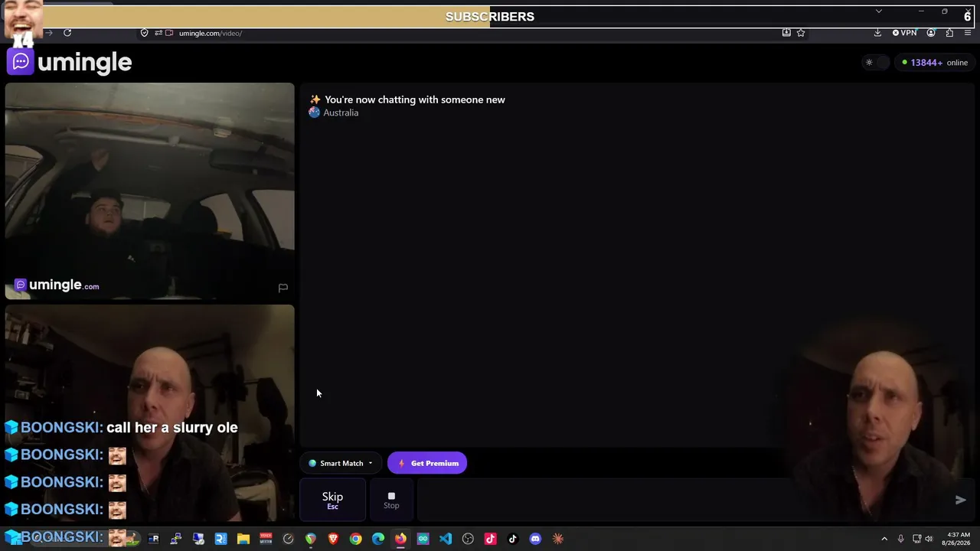The height and width of the screenshot is (551, 980).
Task: Click the save-page icon beside the bookmark star
Action: 786,33
